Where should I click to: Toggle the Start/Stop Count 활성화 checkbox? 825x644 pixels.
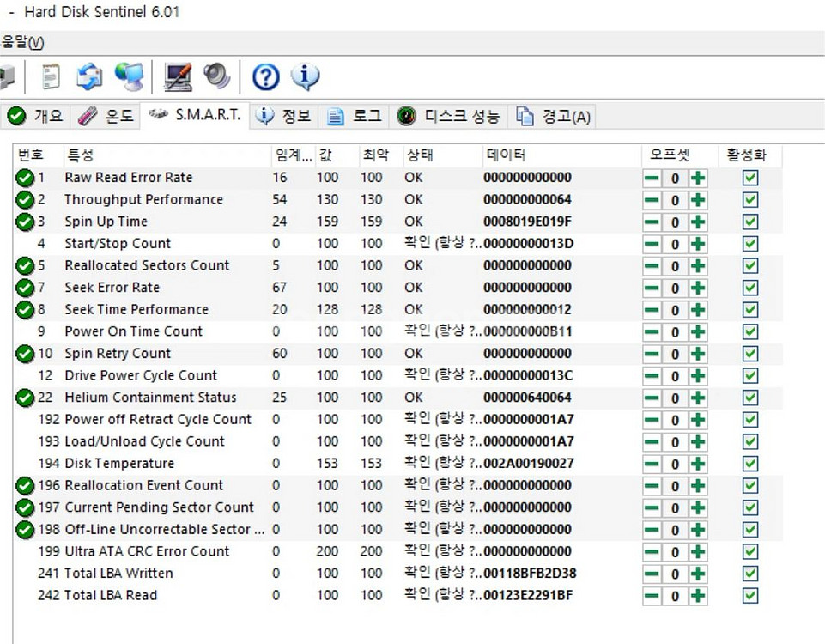coord(750,244)
